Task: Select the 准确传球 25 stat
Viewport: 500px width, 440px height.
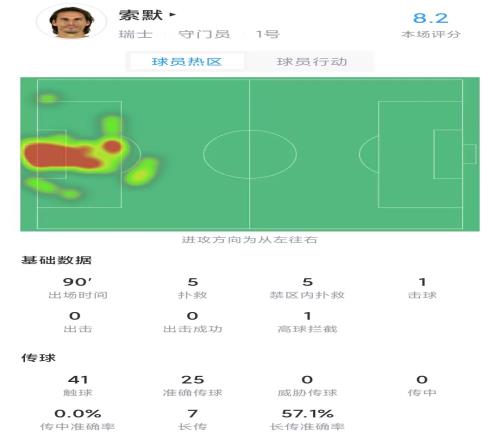Action: click(192, 386)
